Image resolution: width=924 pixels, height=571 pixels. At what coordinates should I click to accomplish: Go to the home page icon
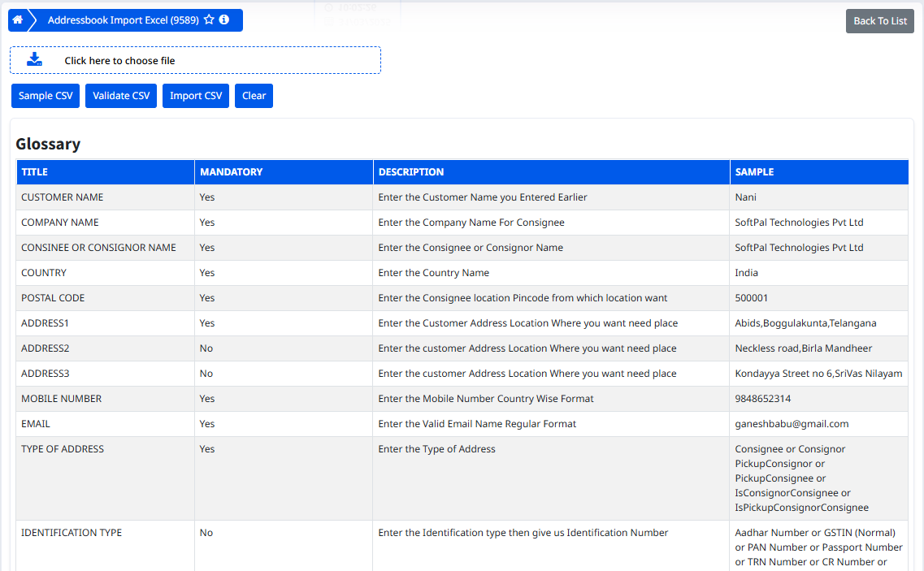[18, 20]
